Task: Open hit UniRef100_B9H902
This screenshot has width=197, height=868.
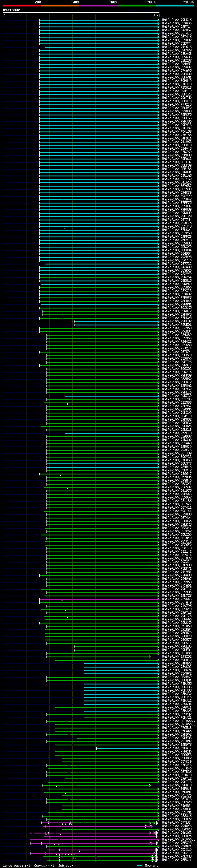Action: 177,735
